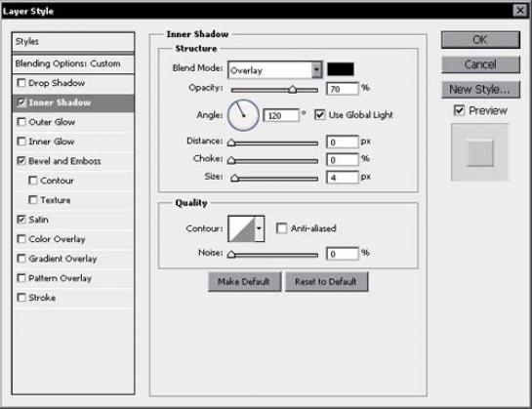532x409 pixels.
Task: Click the OK button
Action: (480, 40)
